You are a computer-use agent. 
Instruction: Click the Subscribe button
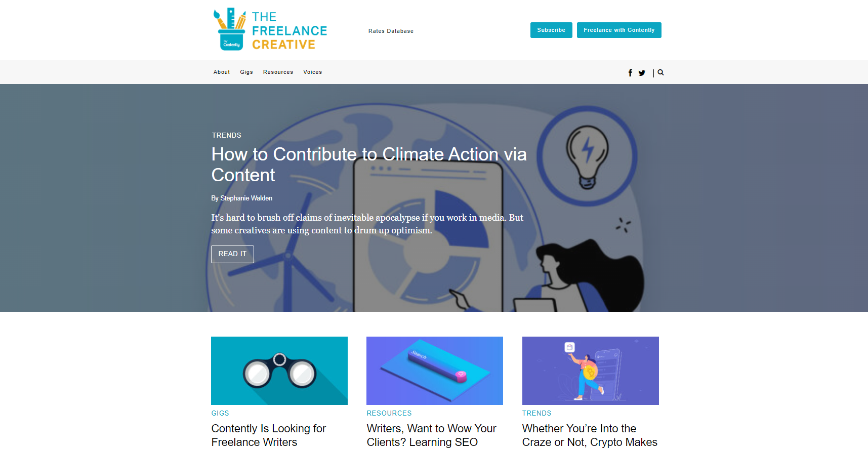pos(551,30)
